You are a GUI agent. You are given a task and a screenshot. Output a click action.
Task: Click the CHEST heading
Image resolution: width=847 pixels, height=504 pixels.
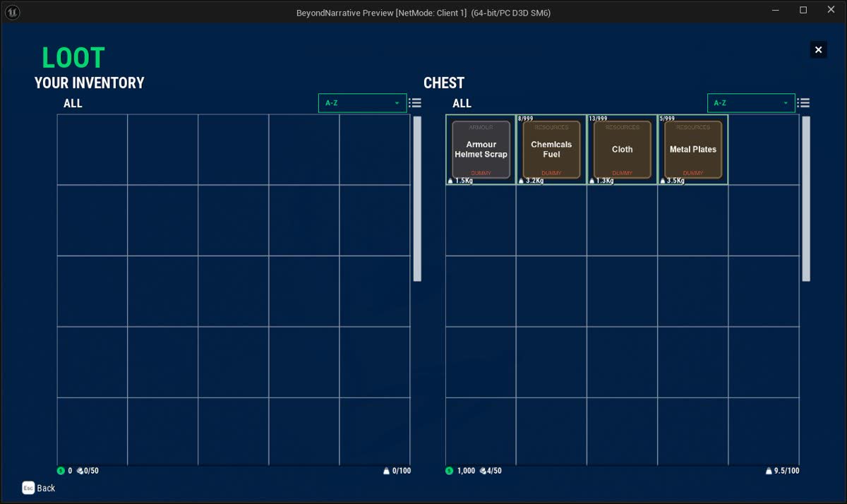[x=444, y=83]
